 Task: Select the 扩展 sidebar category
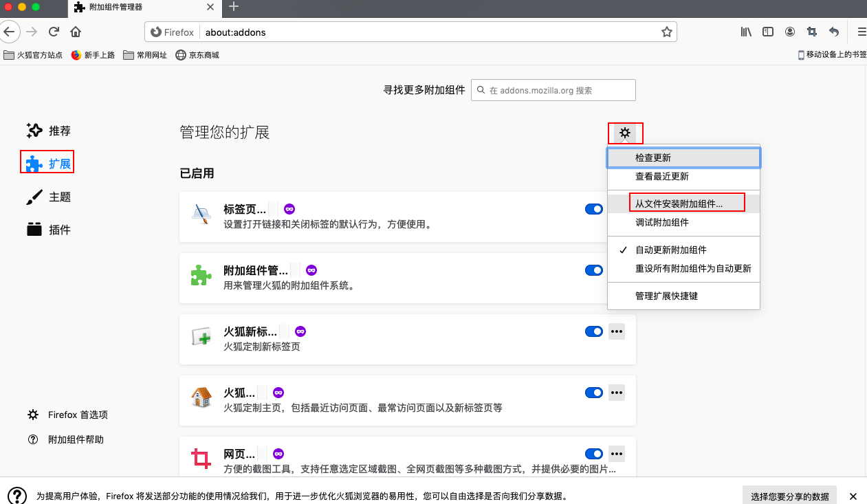tap(48, 164)
